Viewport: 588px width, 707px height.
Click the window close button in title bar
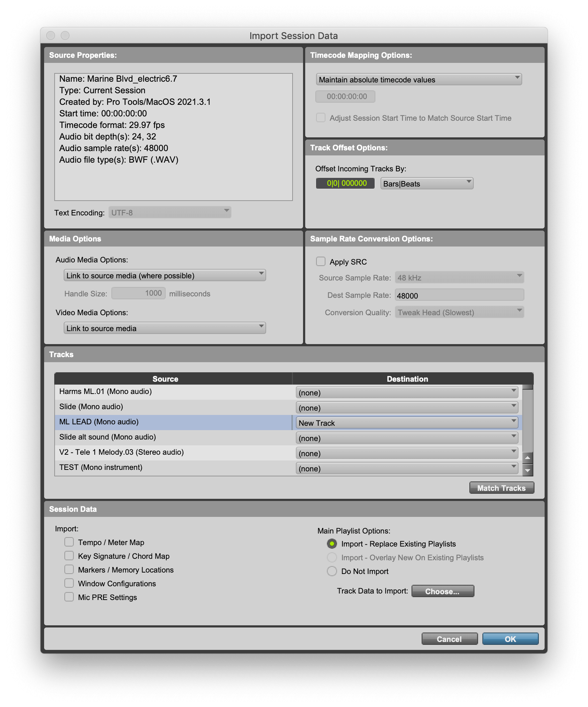(x=51, y=35)
